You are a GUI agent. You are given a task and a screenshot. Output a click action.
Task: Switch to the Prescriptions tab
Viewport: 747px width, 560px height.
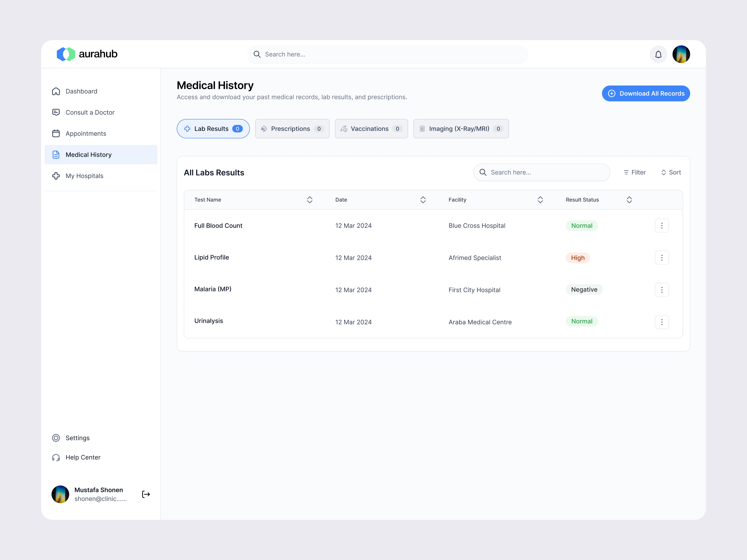click(292, 129)
